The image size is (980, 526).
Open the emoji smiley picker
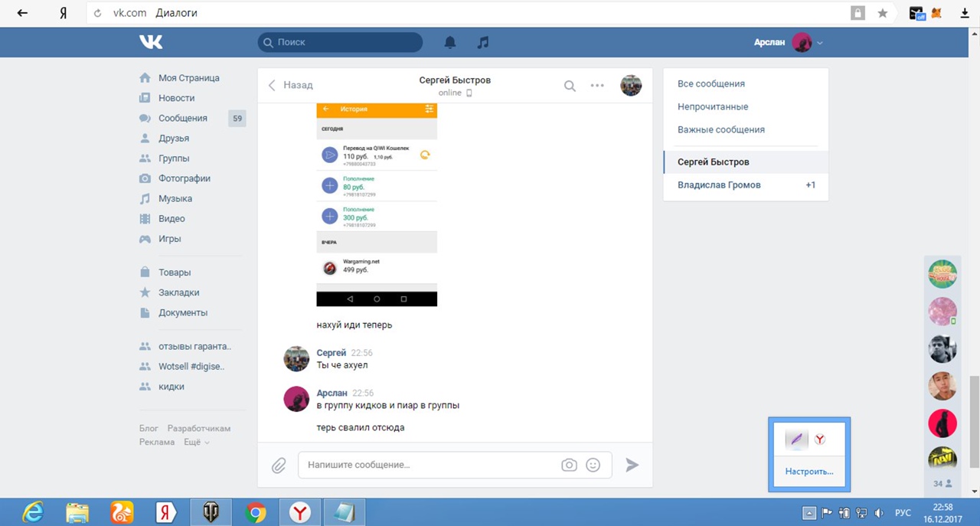593,465
